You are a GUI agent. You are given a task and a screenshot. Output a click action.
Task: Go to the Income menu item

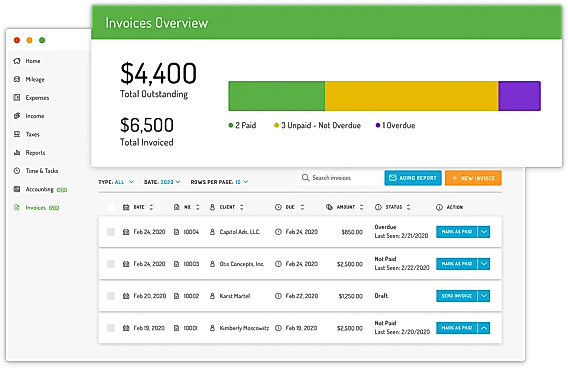coord(35,116)
